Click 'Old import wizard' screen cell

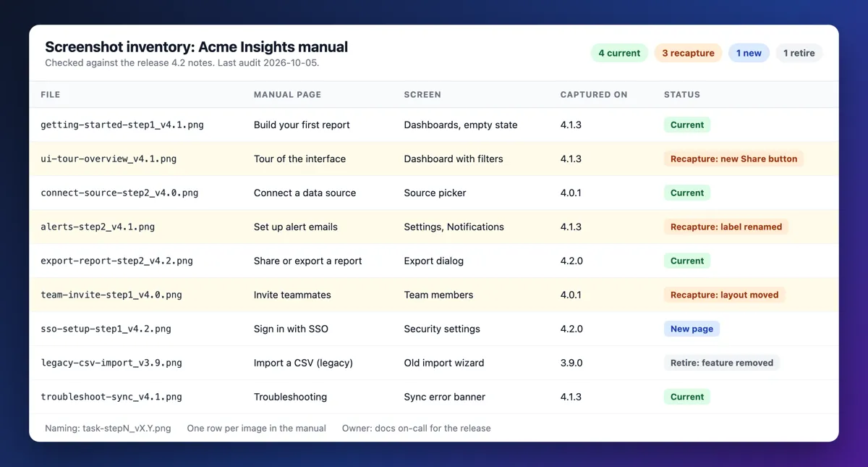click(x=444, y=363)
